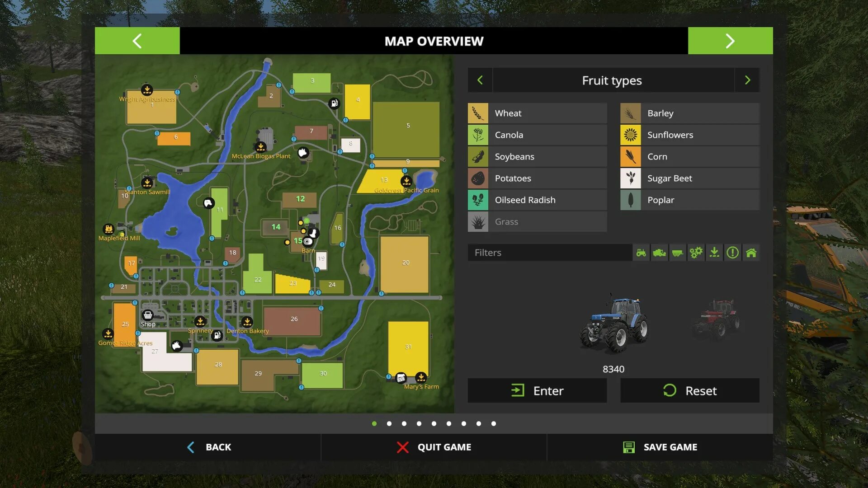The height and width of the screenshot is (488, 868).
Task: Click Reset to restore default settings
Action: point(689,390)
